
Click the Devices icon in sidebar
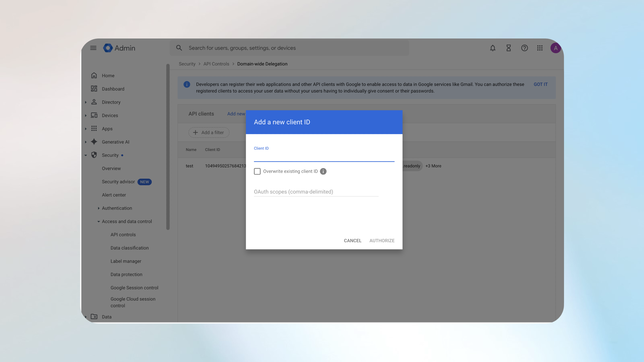(x=94, y=115)
